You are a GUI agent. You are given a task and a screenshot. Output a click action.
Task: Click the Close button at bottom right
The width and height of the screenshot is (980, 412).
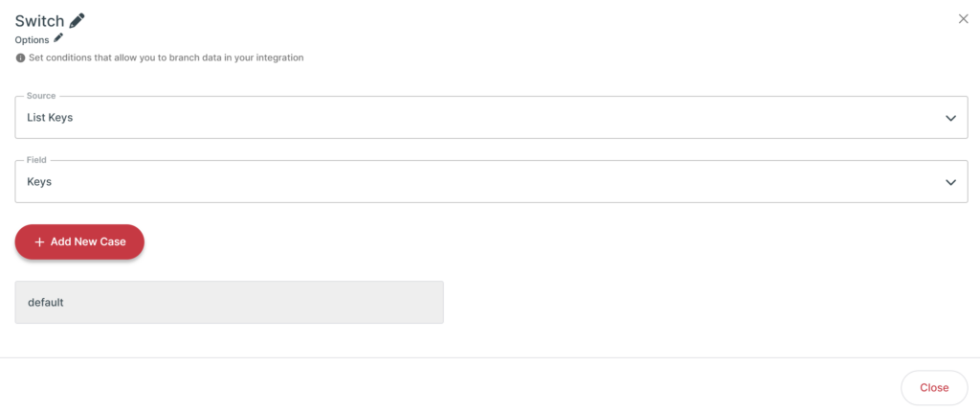pos(934,388)
